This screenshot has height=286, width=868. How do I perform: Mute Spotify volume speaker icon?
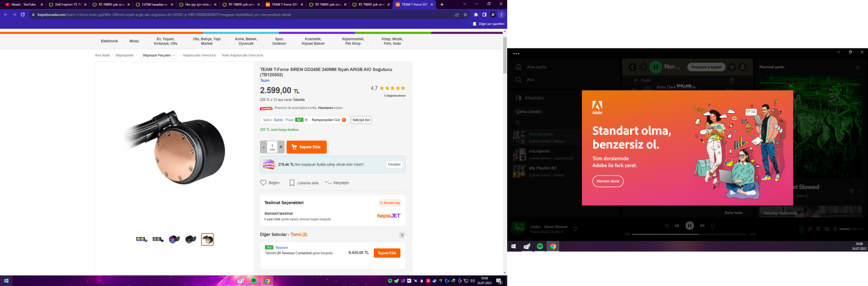tap(835, 229)
